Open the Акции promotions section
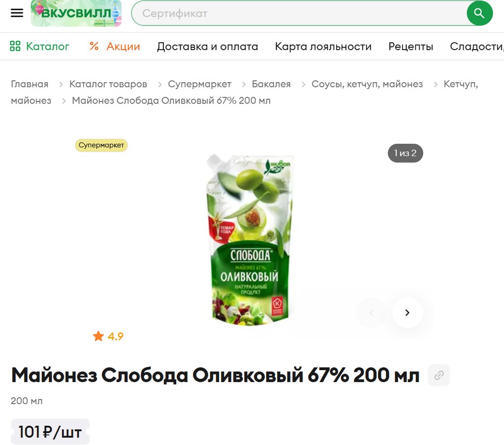 point(115,46)
